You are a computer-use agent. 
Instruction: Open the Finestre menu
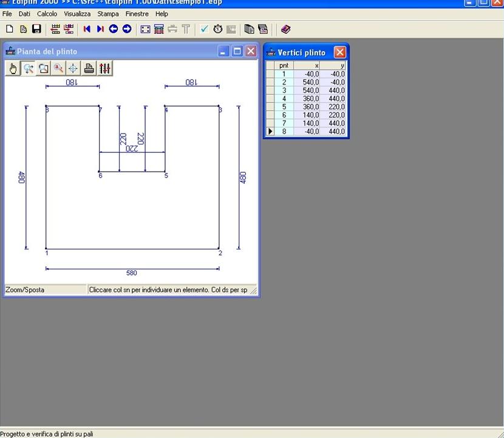coord(137,13)
